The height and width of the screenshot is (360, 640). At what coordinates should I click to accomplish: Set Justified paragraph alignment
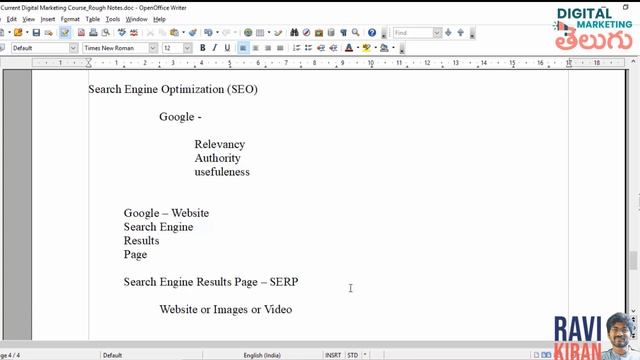[280, 48]
